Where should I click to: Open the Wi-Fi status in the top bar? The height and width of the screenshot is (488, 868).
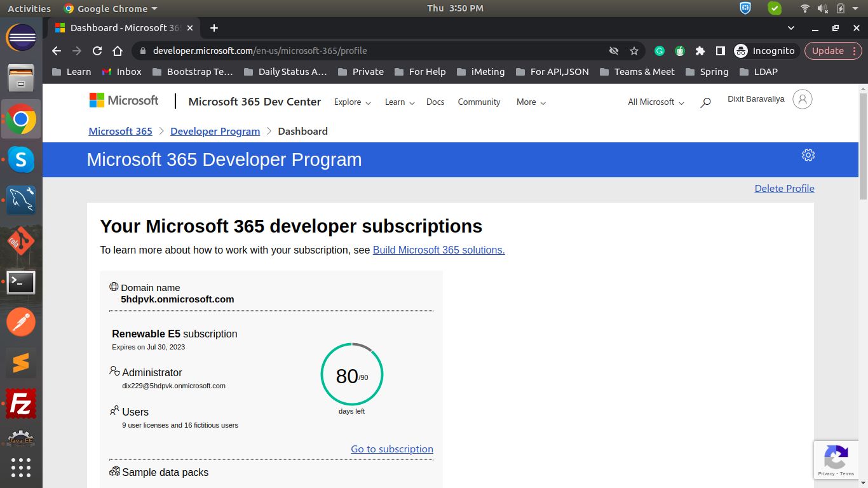tap(805, 8)
